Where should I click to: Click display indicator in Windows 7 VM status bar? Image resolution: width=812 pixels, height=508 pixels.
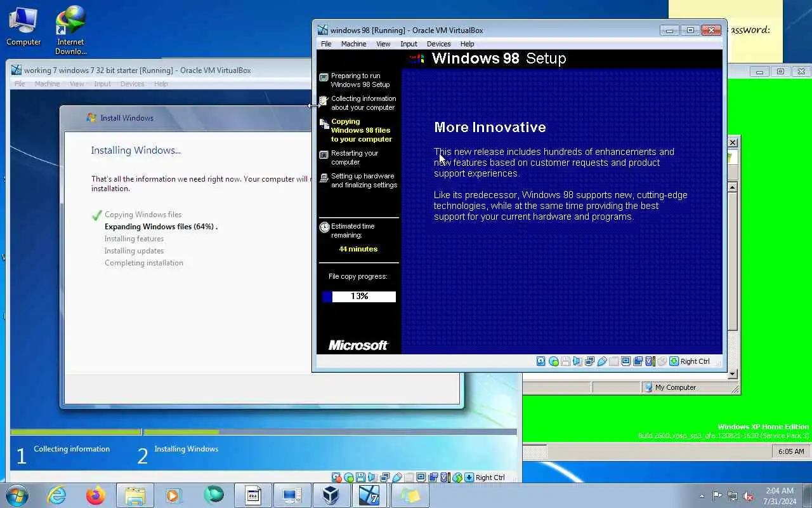tap(421, 478)
